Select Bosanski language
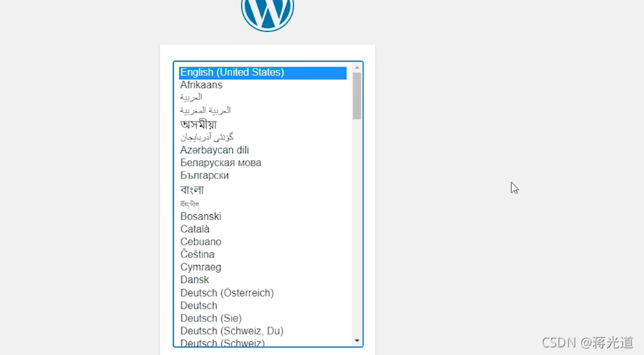644x355 pixels. click(x=201, y=216)
